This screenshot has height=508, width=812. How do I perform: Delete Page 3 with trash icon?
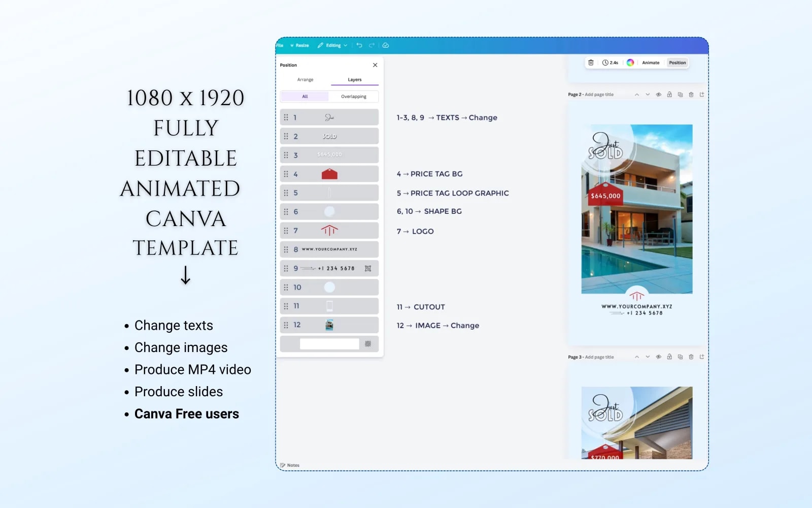[691, 357]
